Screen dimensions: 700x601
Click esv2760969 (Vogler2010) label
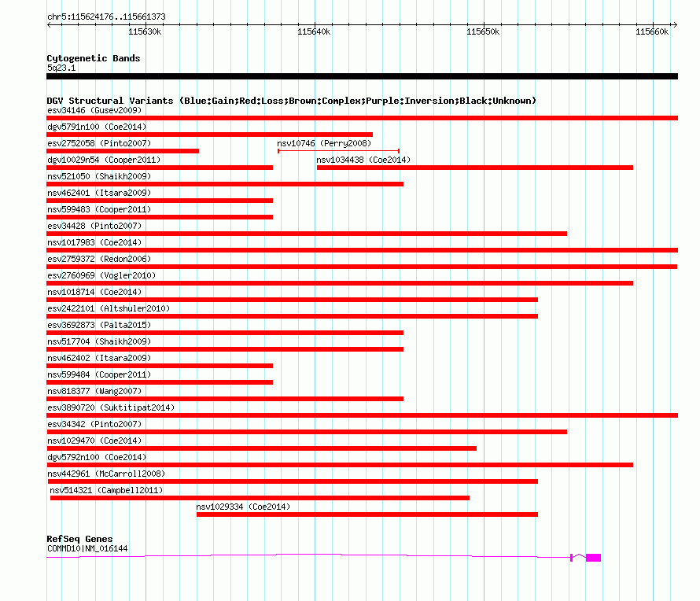pyautogui.click(x=101, y=275)
